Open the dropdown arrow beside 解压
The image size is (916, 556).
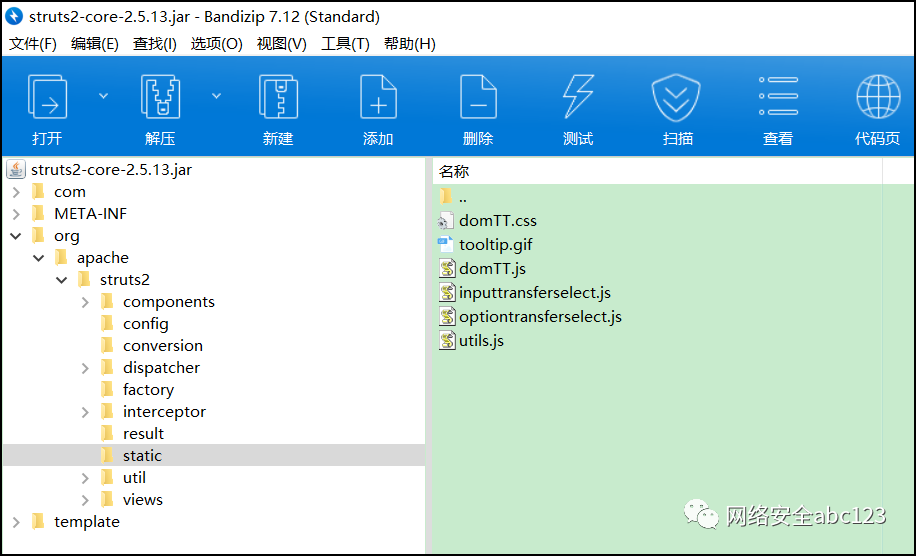[x=216, y=96]
